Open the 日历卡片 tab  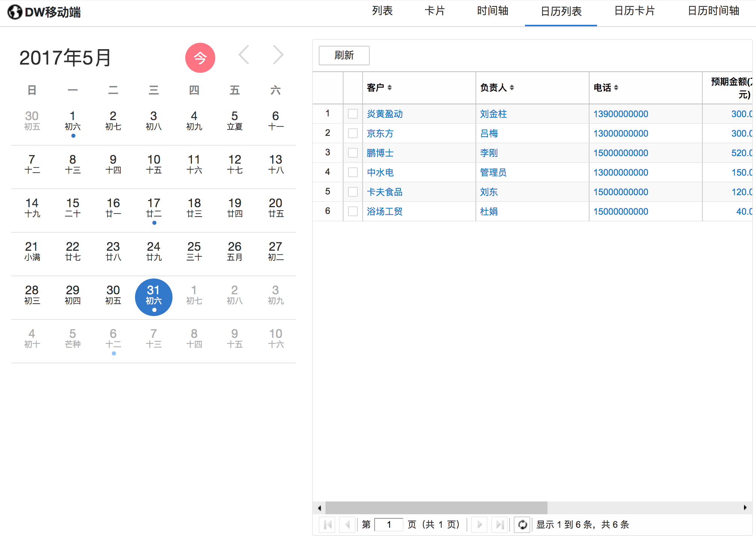click(x=634, y=11)
